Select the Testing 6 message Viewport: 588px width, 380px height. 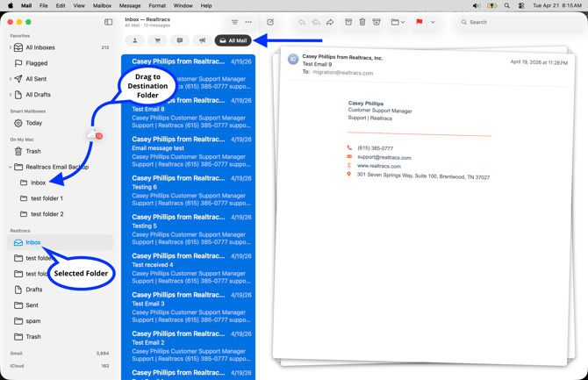189,190
